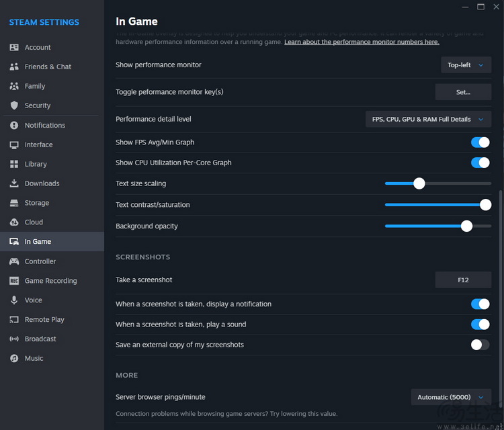Click the Interface monitor icon

(14, 145)
